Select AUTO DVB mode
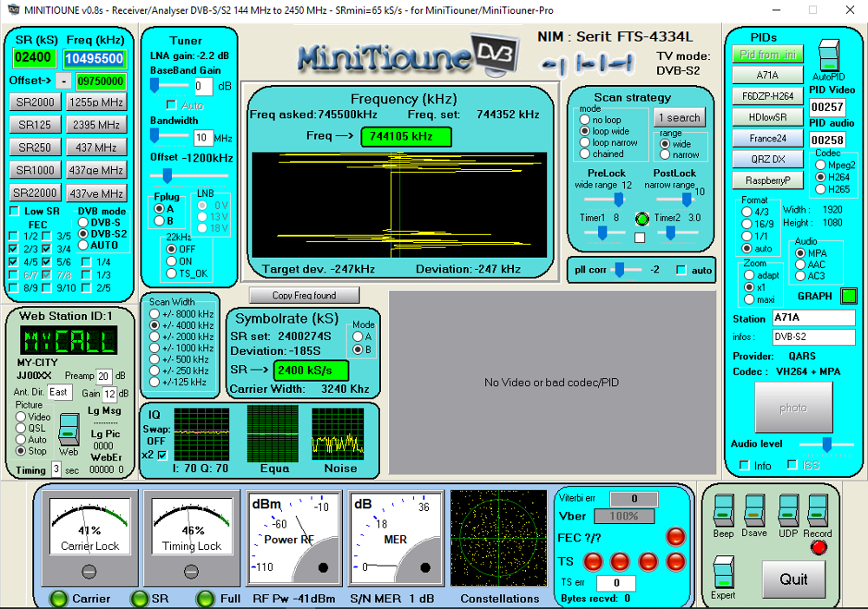This screenshot has height=609, width=868. 83,245
